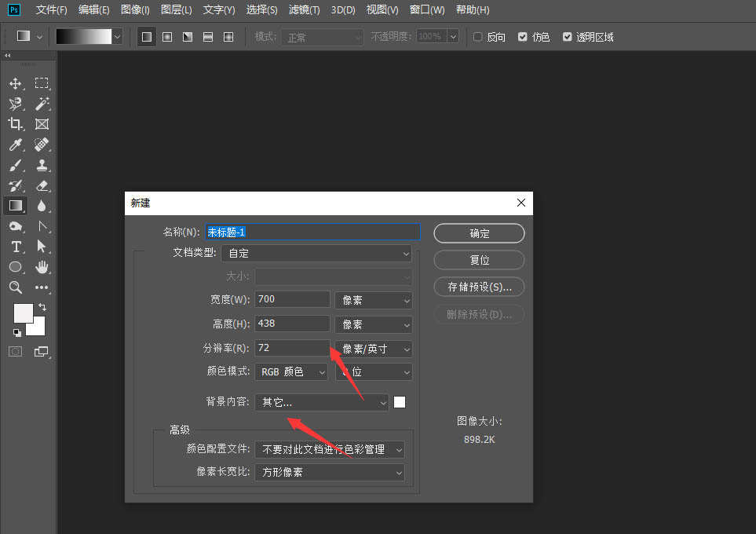This screenshot has width=756, height=534.
Task: Select the Hand tool
Action: pos(43,267)
